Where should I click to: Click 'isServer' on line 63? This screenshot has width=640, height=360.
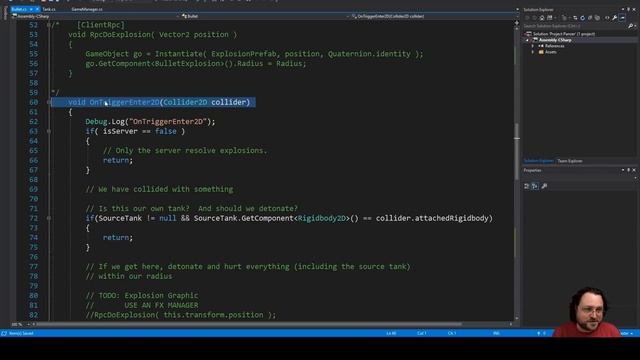120,131
